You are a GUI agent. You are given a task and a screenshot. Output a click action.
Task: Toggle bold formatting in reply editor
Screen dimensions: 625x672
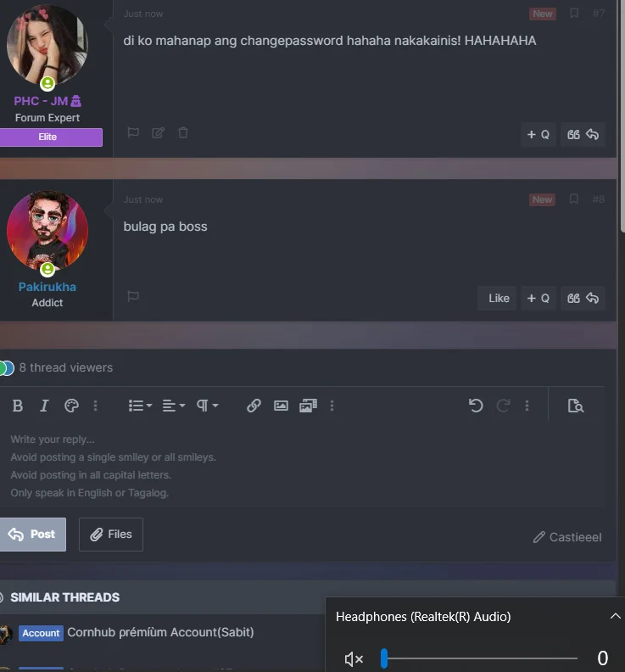tap(18, 406)
